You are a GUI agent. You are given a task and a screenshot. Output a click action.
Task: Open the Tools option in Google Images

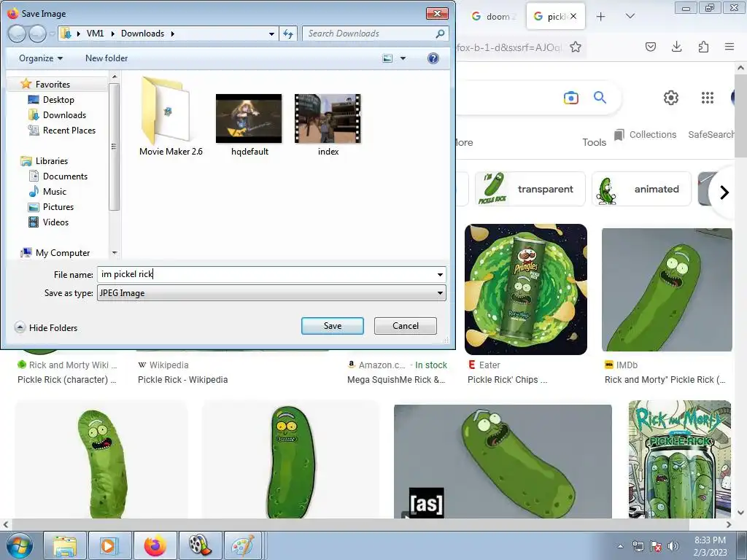click(x=594, y=142)
